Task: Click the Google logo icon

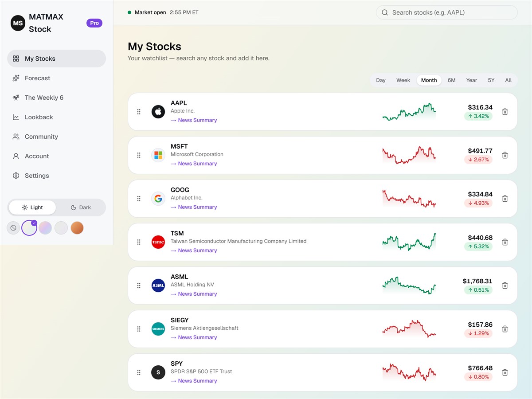Action: (x=158, y=199)
